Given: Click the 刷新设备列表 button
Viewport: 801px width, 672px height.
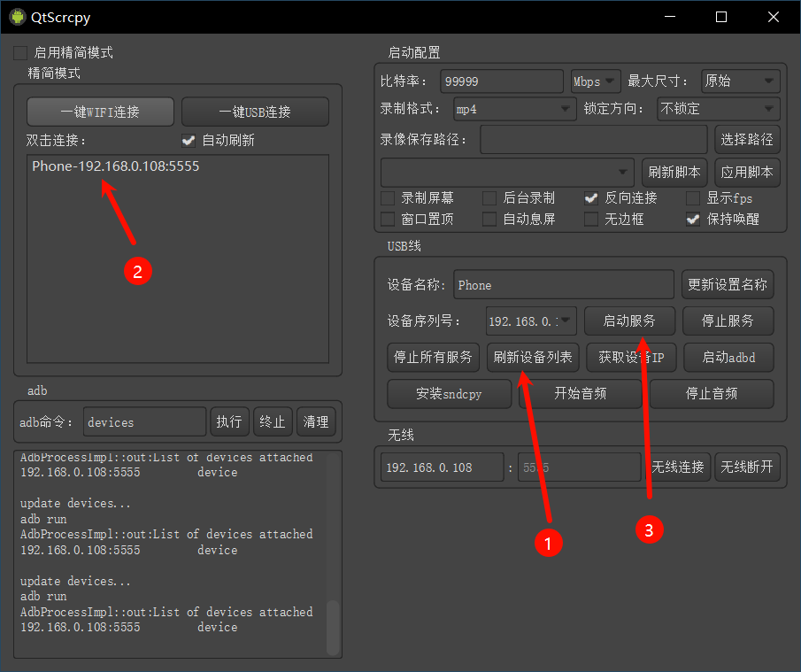Looking at the screenshot, I should (534, 358).
